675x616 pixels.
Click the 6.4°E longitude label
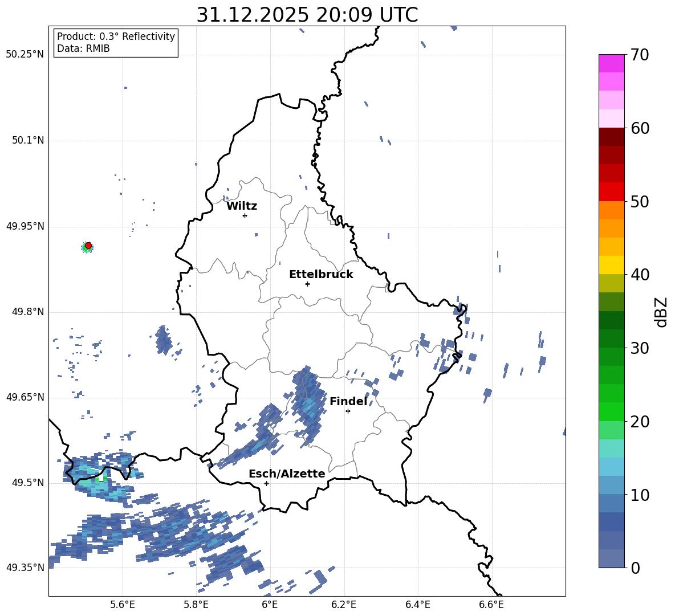click(417, 605)
